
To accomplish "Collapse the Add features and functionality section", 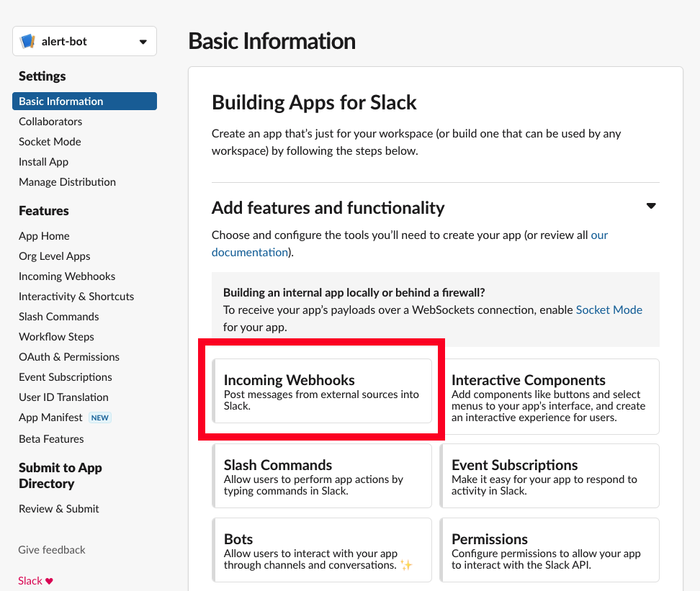I will [651, 206].
